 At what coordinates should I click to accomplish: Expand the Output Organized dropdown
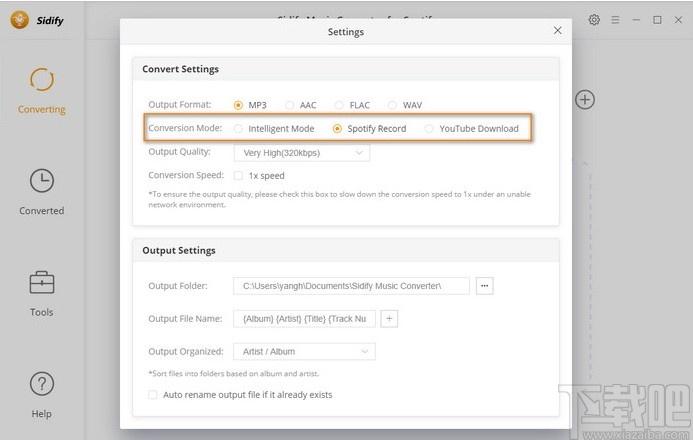pos(305,352)
